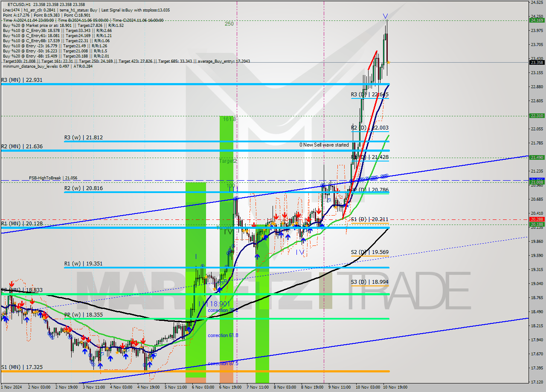The height and width of the screenshot is (392, 546).
Task: Click the S1 (MN) | 17.325 label
Action: click(x=22, y=367)
